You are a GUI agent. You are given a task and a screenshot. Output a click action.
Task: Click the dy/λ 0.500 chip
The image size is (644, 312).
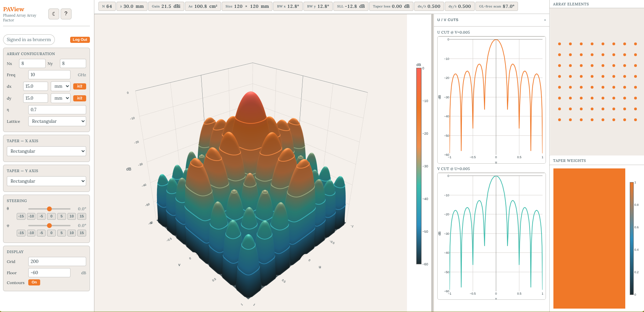coord(460,6)
